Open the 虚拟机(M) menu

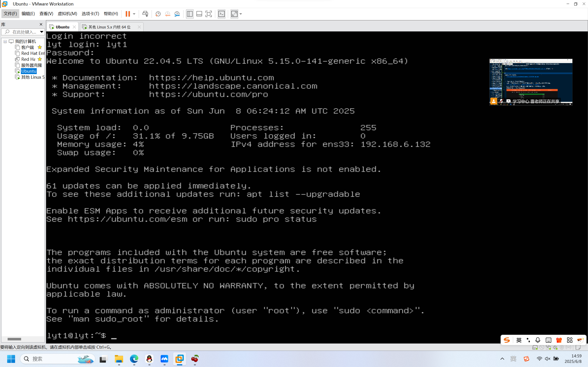pyautogui.click(x=67, y=14)
